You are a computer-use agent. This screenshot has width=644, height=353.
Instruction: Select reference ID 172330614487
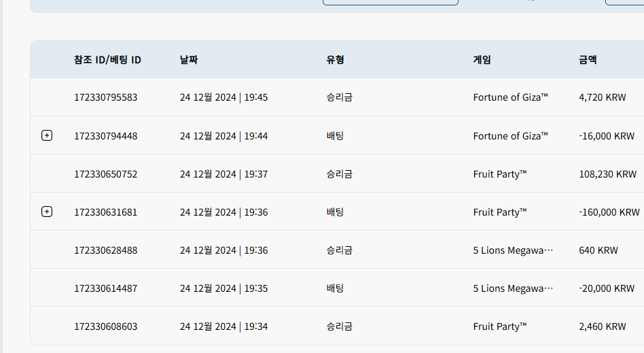105,288
